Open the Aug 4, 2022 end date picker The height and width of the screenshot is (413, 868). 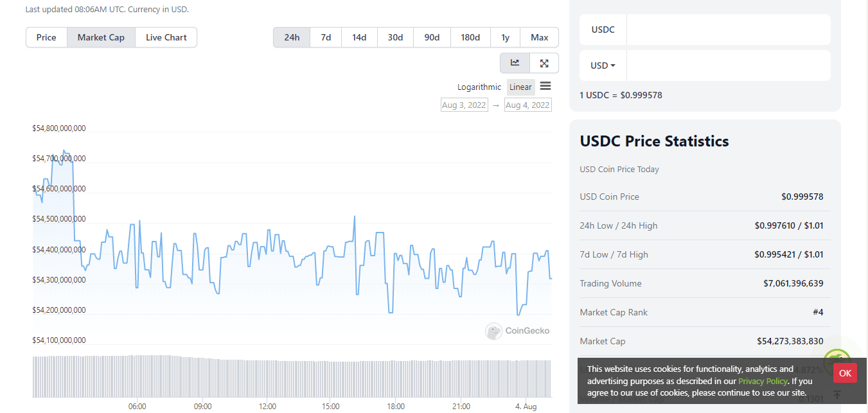[527, 105]
